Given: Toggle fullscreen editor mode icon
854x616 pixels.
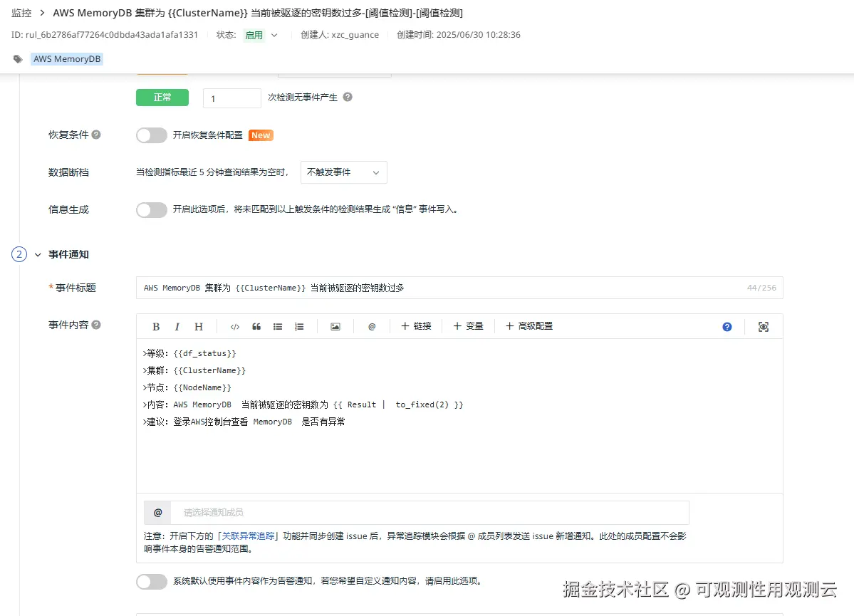Looking at the screenshot, I should click(764, 327).
